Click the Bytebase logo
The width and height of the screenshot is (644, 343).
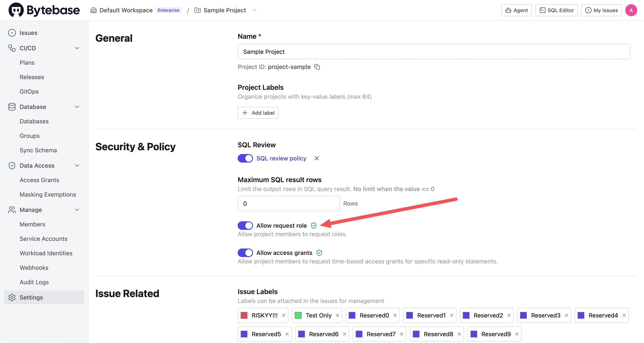[44, 10]
